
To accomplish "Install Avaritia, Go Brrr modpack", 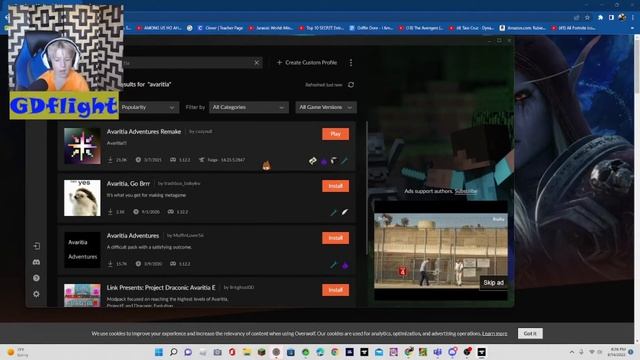I will click(336, 186).
